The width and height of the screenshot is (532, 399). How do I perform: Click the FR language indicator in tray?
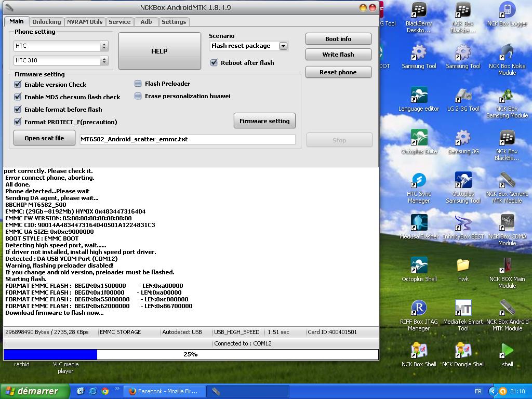pyautogui.click(x=478, y=391)
